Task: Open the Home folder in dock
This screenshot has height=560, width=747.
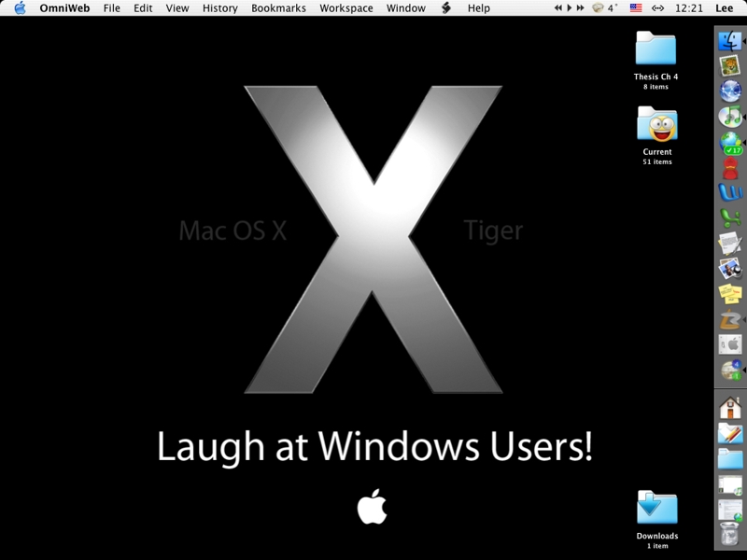Action: click(x=729, y=407)
